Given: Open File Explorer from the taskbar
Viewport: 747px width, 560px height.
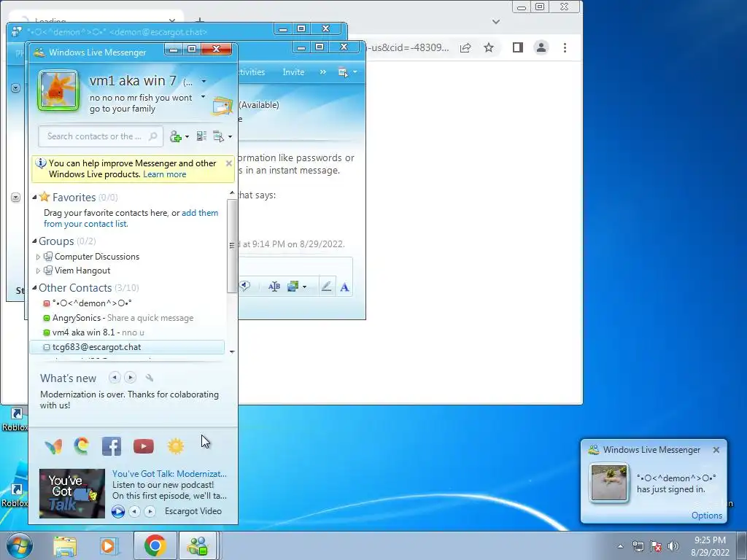Looking at the screenshot, I should click(x=65, y=546).
